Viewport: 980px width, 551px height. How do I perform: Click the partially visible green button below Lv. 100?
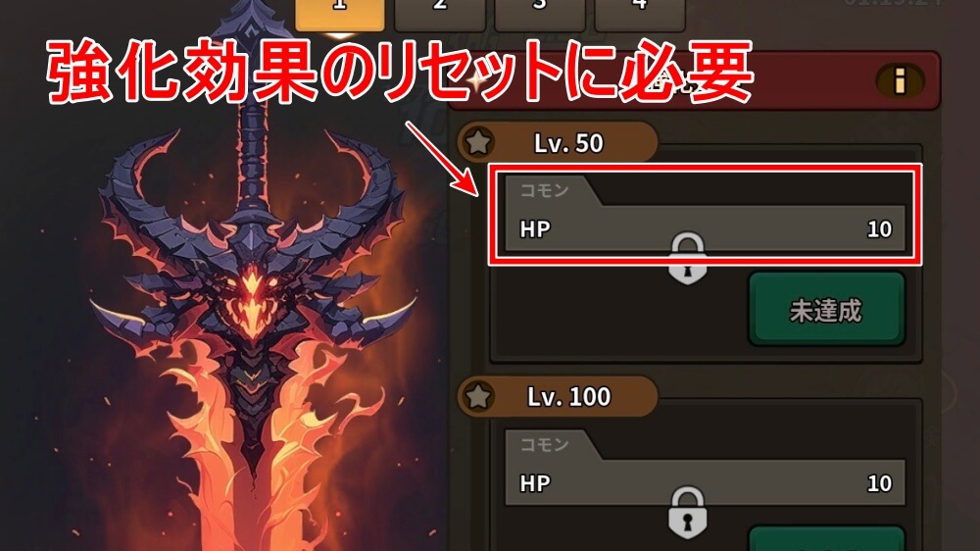(x=826, y=539)
